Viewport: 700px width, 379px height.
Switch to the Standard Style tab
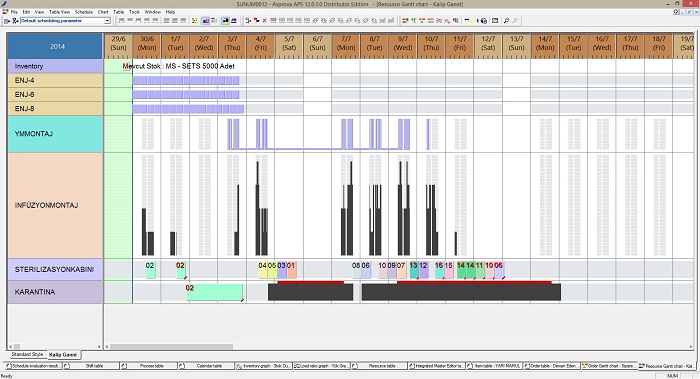[27, 354]
